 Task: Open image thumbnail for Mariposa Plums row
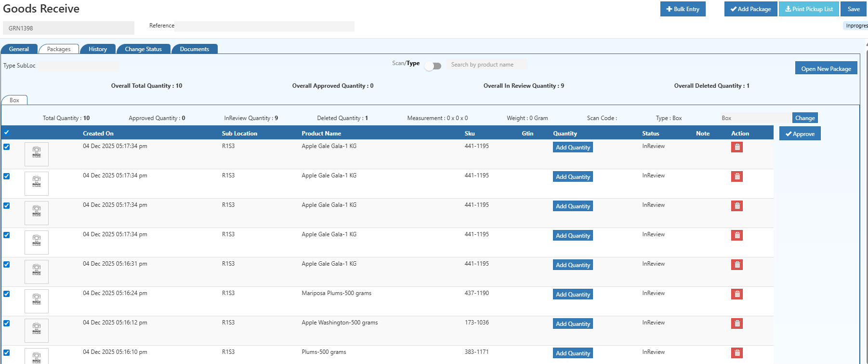37,301
